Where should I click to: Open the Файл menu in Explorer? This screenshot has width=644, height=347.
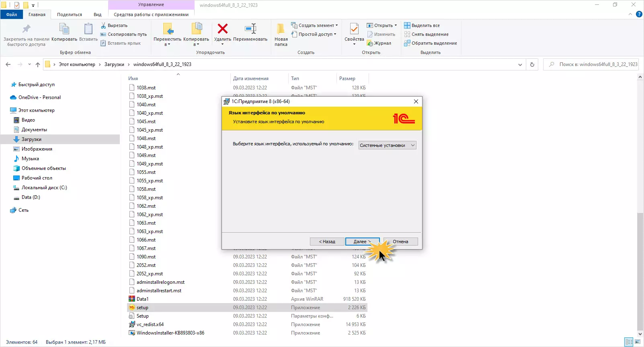coord(12,14)
